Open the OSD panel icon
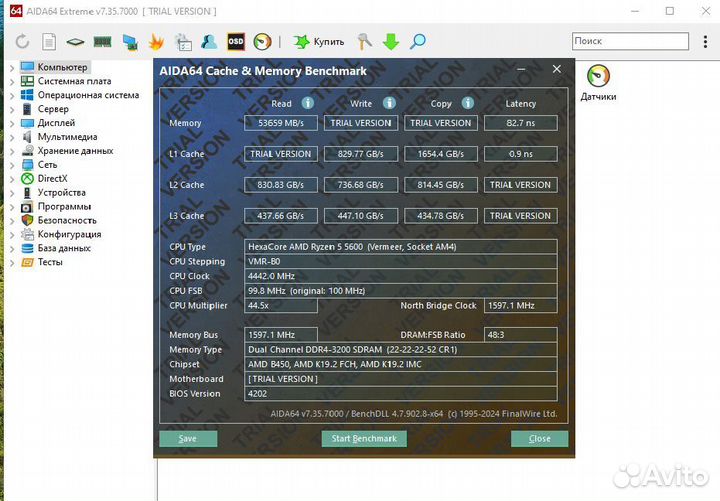The height and width of the screenshot is (501, 720). coord(236,42)
